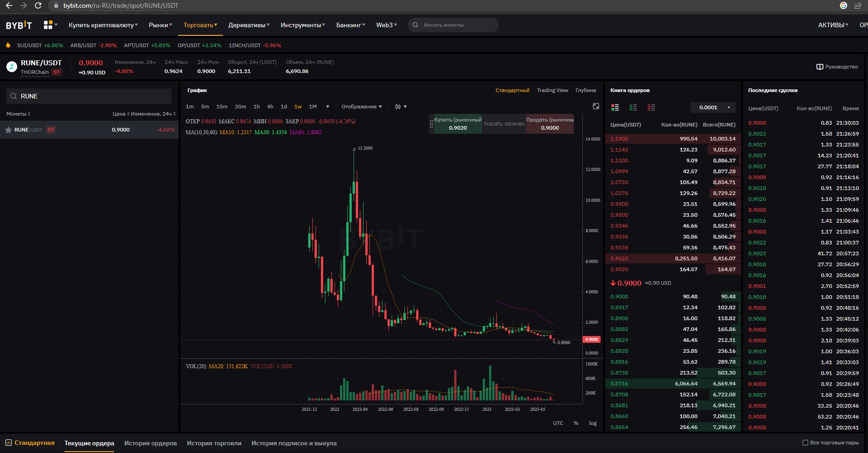Click the Указать количество quantity field
The image size is (868, 453).
(504, 124)
